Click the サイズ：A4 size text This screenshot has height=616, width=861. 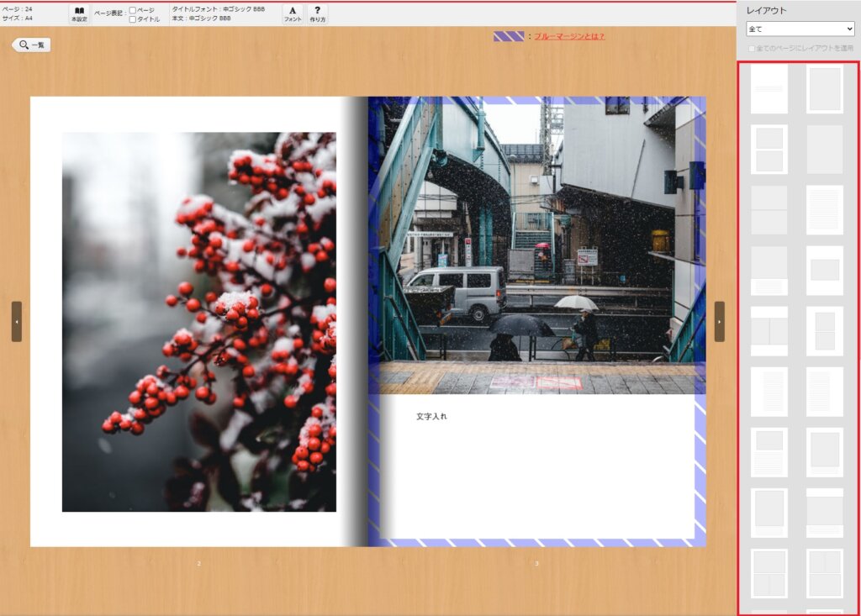tap(17, 18)
